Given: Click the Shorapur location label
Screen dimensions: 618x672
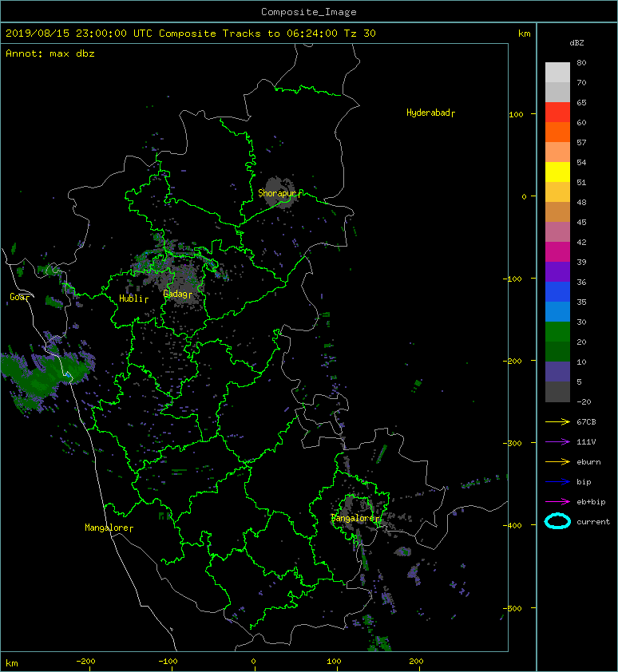Looking at the screenshot, I should (279, 193).
